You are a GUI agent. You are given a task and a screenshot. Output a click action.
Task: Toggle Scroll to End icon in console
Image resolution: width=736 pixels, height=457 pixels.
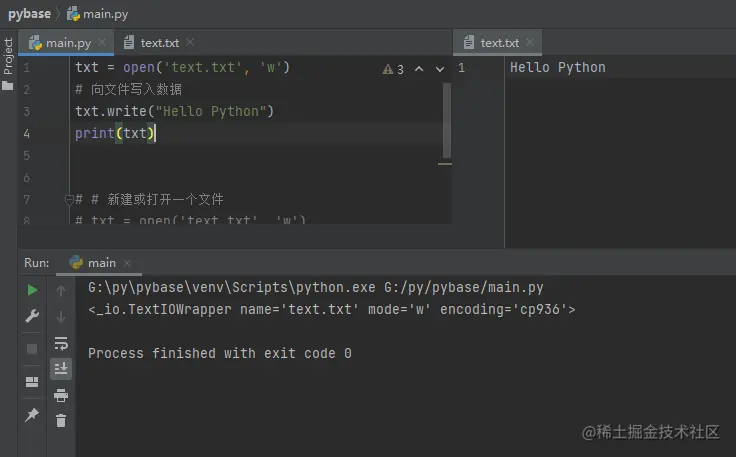[61, 369]
